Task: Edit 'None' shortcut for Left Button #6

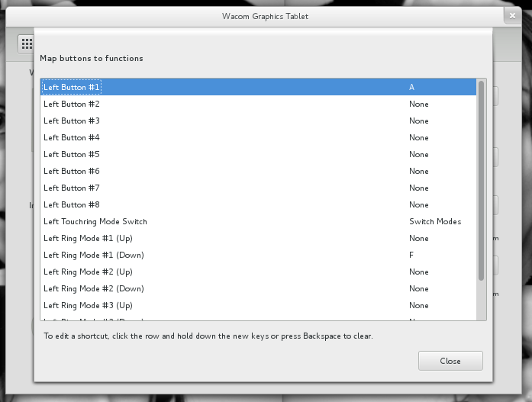Action: [419, 171]
